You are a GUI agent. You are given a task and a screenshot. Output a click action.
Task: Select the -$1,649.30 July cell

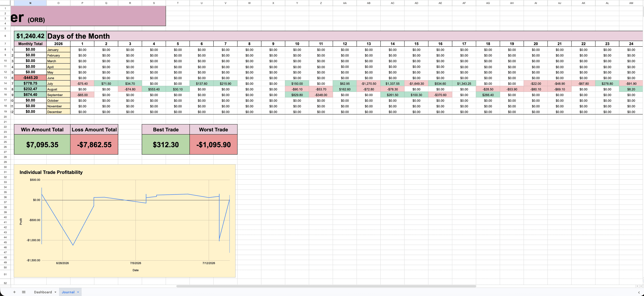pos(416,84)
